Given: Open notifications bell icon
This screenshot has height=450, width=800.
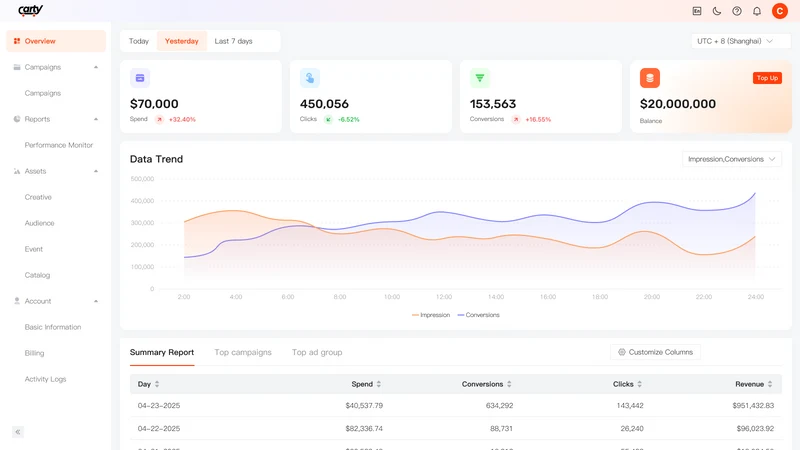Looking at the screenshot, I should 757,11.
